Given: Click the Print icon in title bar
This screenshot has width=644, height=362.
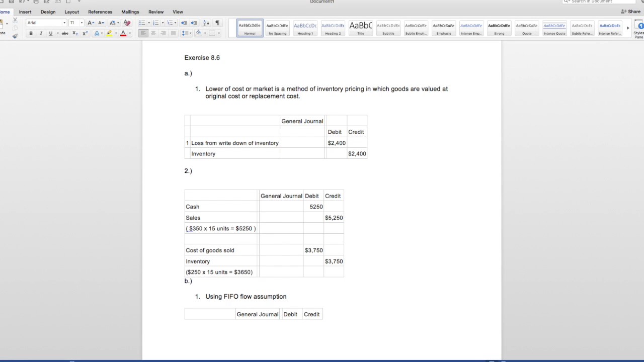Looking at the screenshot, I should (36, 2).
